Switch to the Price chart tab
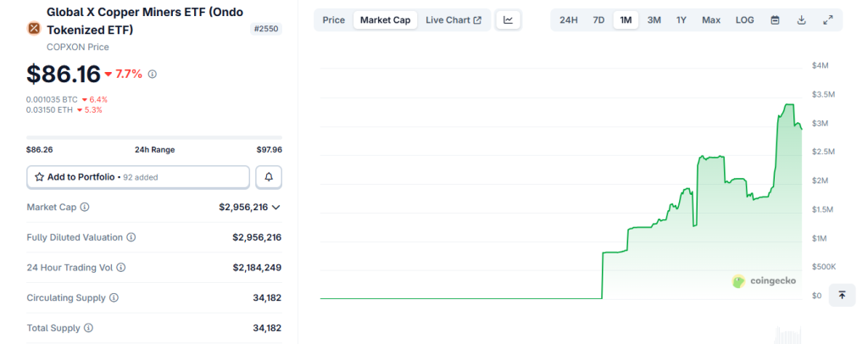868x344 pixels. (334, 20)
